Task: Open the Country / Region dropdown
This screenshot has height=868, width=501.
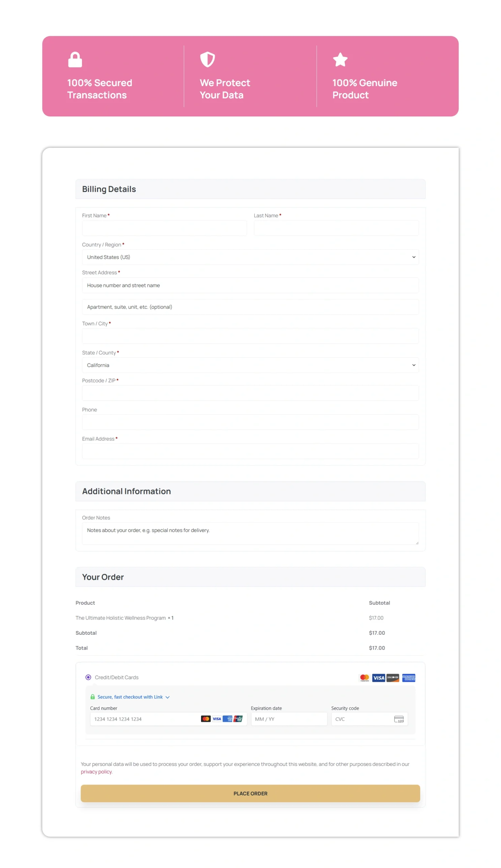Action: coord(250,257)
